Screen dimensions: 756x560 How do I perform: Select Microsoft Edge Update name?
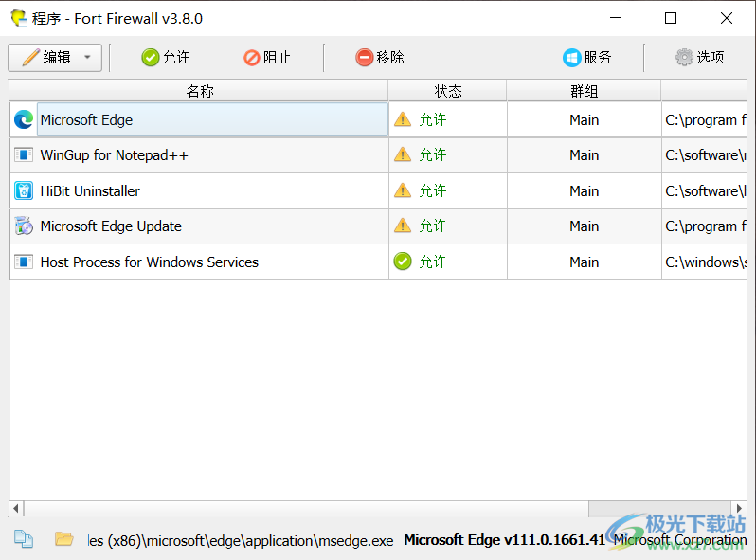(111, 226)
